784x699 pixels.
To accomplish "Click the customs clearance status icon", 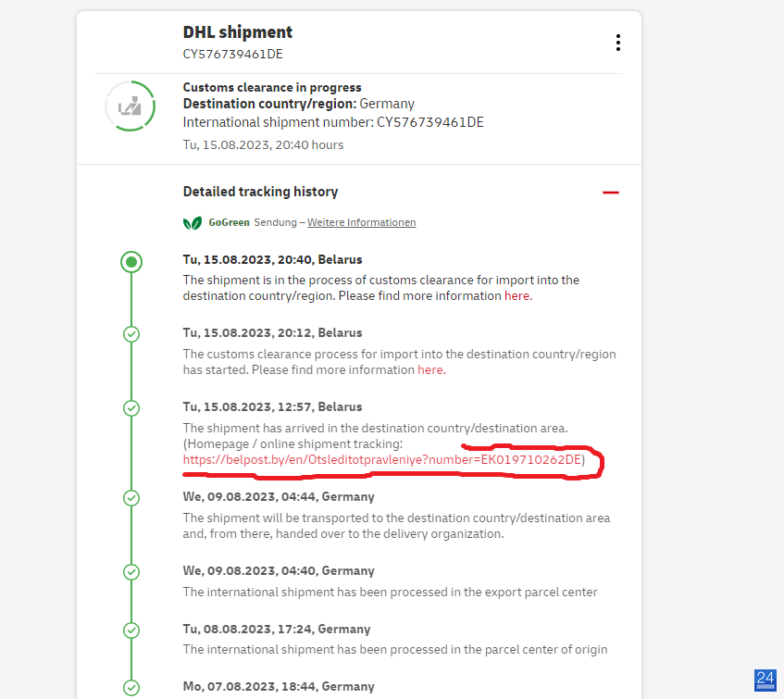I will [x=130, y=106].
